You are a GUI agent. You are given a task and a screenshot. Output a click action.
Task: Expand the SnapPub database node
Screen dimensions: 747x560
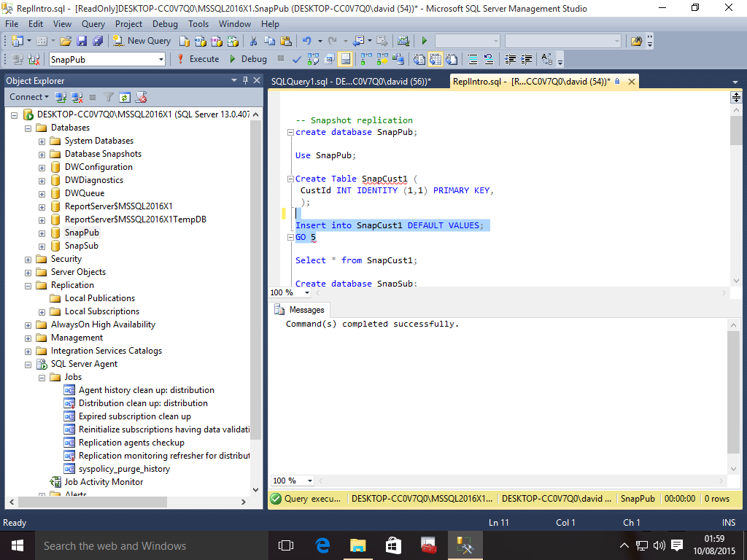(42, 233)
